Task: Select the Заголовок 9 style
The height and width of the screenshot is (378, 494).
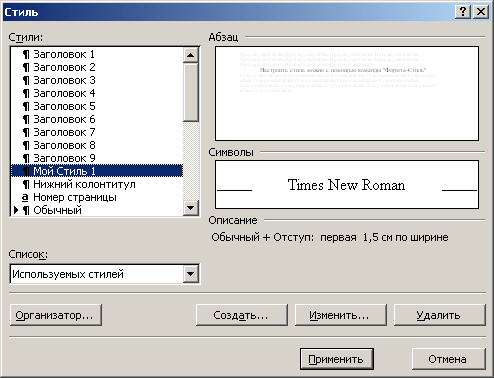Action: pyautogui.click(x=97, y=158)
